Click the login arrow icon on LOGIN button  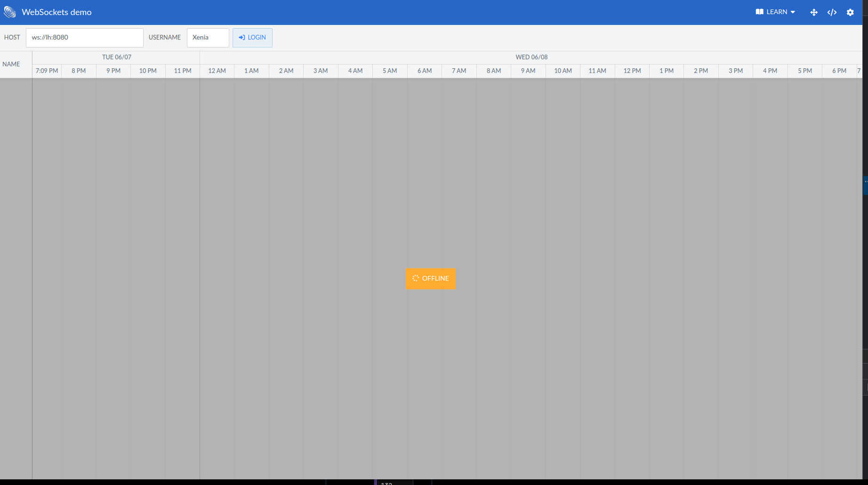tap(242, 37)
